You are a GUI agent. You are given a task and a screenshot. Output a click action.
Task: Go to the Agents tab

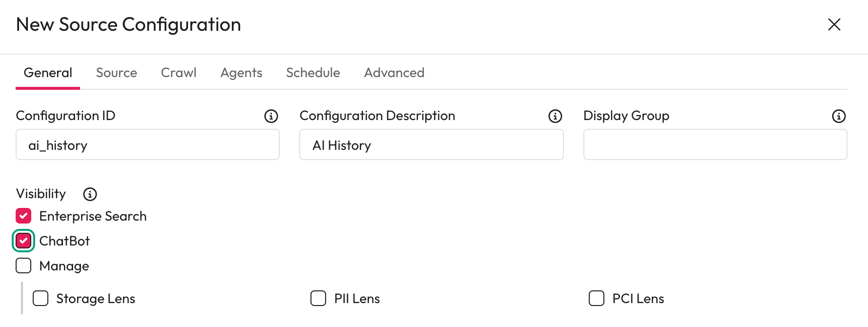click(241, 73)
